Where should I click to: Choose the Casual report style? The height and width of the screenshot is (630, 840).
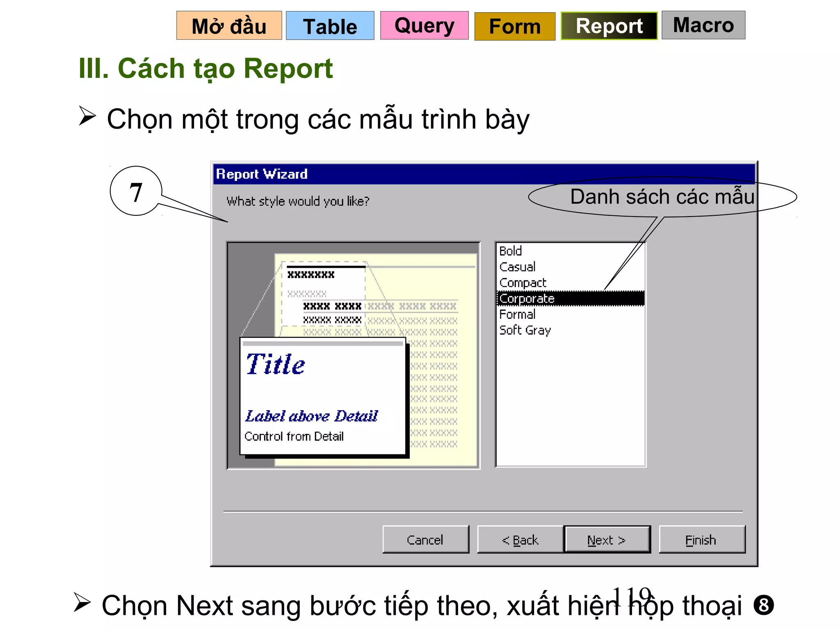570,267
